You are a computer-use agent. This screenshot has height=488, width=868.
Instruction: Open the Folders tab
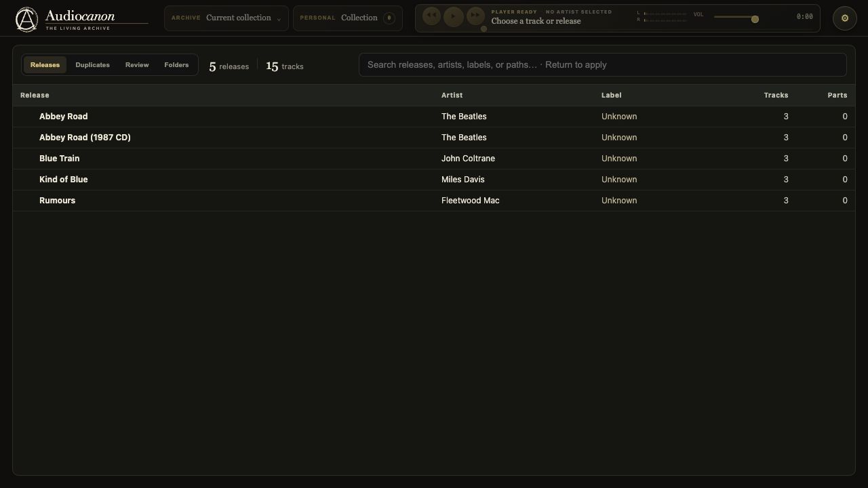176,65
